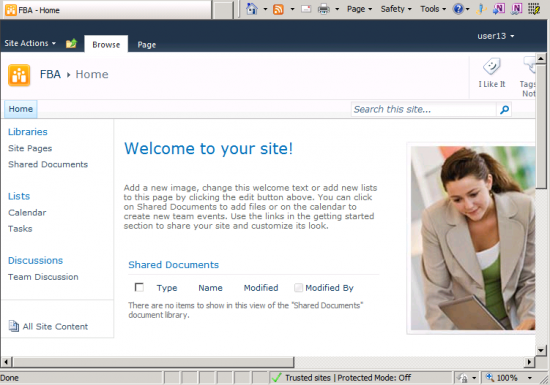550x385 pixels.
Task: Click the search magnifier button
Action: [x=504, y=110]
